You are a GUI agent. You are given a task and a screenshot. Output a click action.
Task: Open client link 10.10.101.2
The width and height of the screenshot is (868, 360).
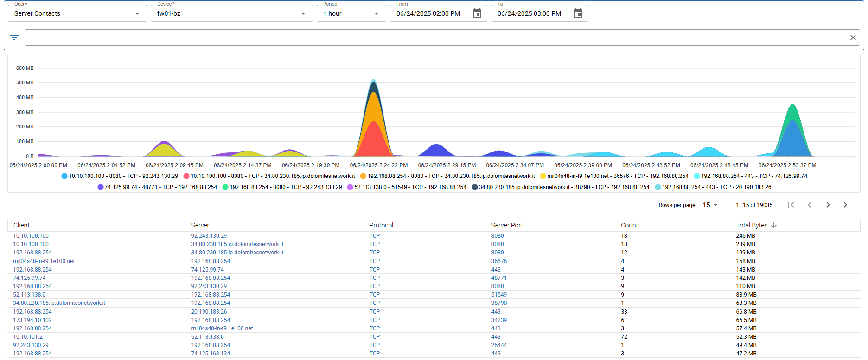point(28,337)
